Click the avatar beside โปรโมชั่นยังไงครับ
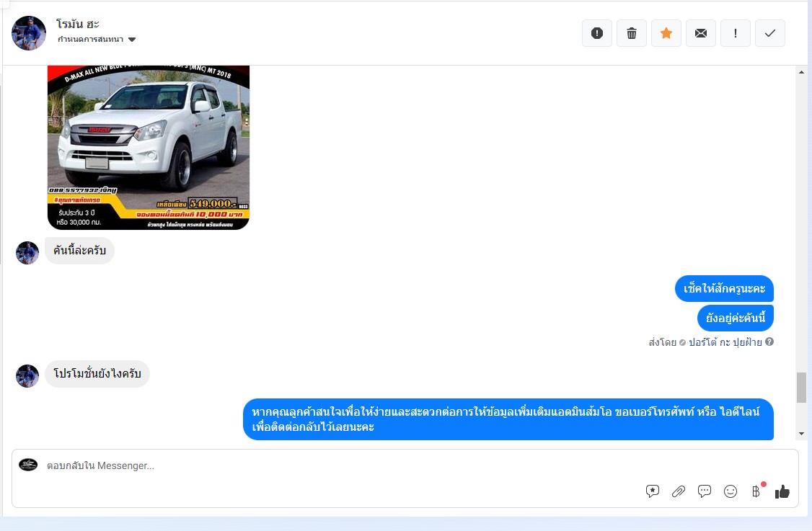Viewport: 812px width, 531px height. (x=27, y=376)
